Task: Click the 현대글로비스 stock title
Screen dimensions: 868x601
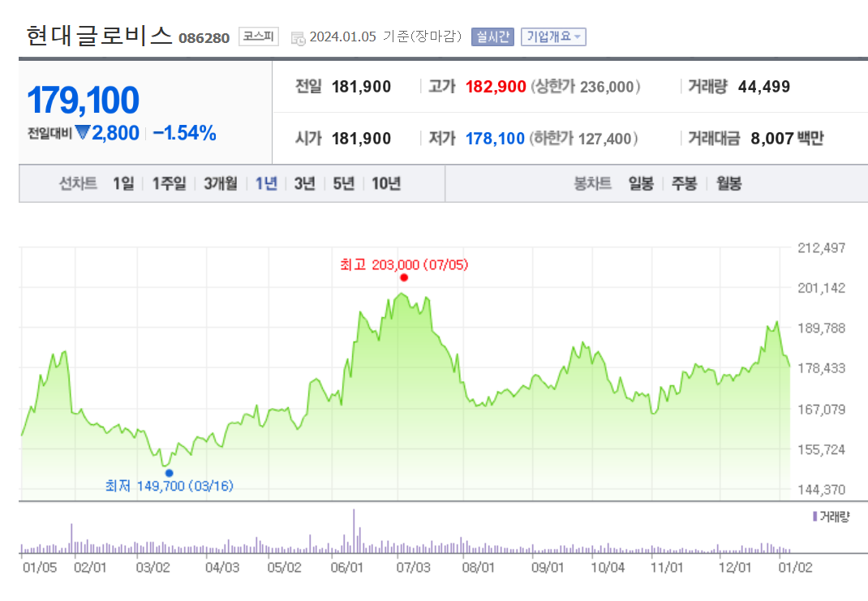Action: [x=100, y=36]
